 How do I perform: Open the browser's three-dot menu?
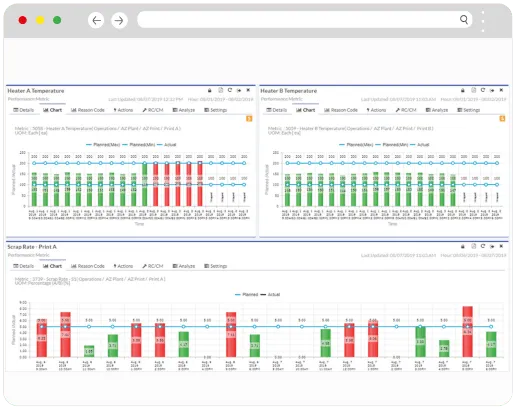pyautogui.click(x=483, y=21)
